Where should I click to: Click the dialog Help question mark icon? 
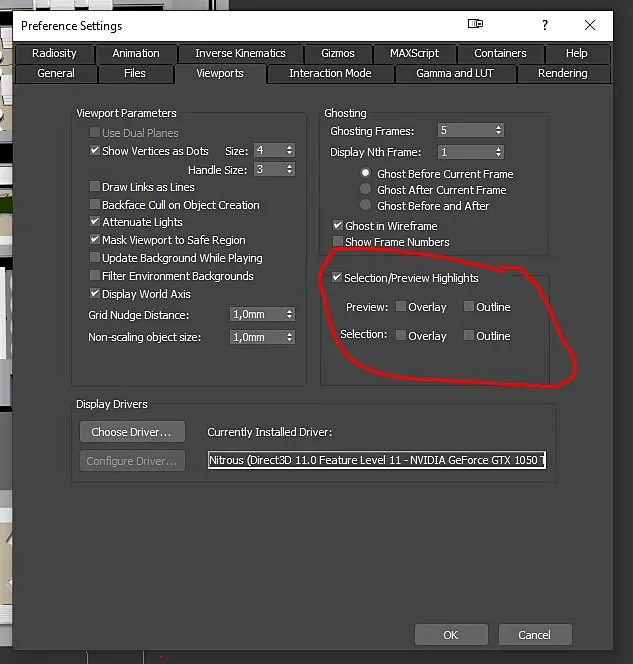545,25
